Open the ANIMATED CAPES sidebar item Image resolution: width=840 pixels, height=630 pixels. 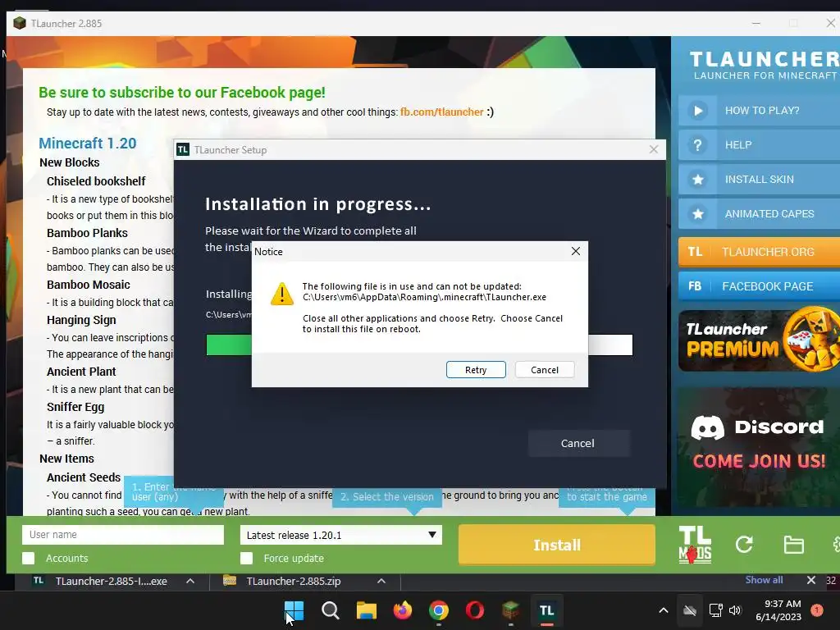[759, 214]
